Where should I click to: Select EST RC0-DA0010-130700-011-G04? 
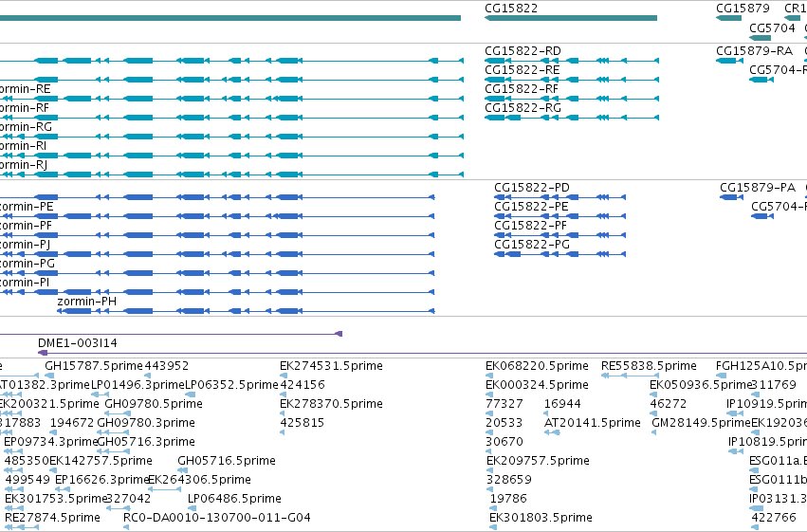click(217, 518)
